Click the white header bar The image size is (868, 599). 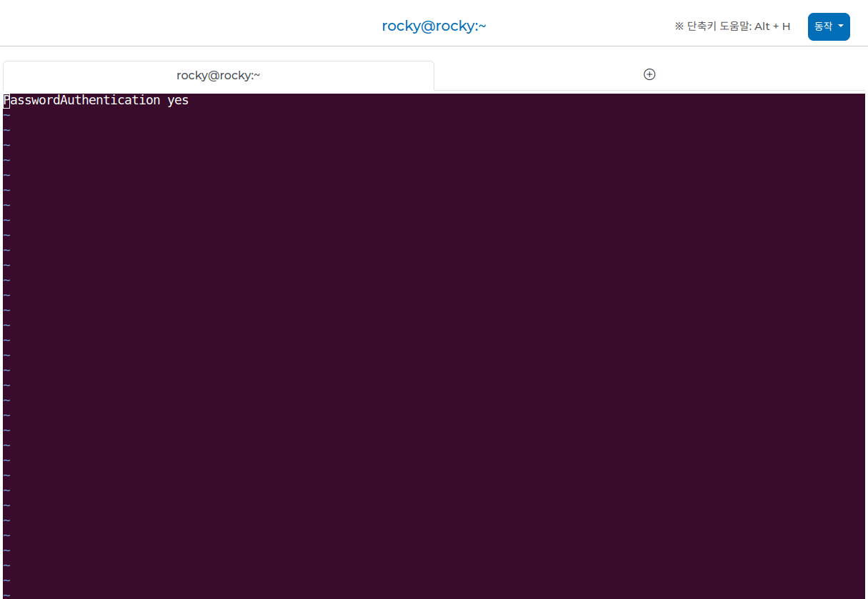(x=214, y=26)
